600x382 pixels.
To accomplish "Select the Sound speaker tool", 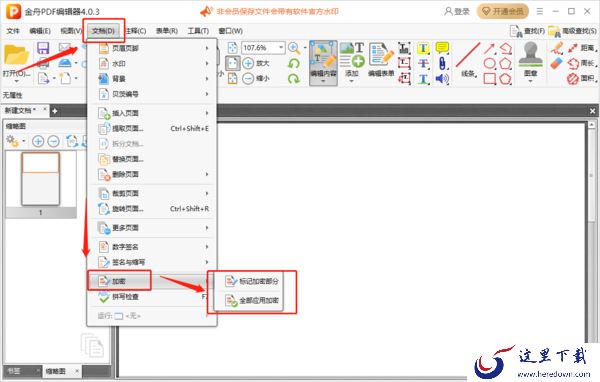I will pyautogui.click(x=442, y=79).
